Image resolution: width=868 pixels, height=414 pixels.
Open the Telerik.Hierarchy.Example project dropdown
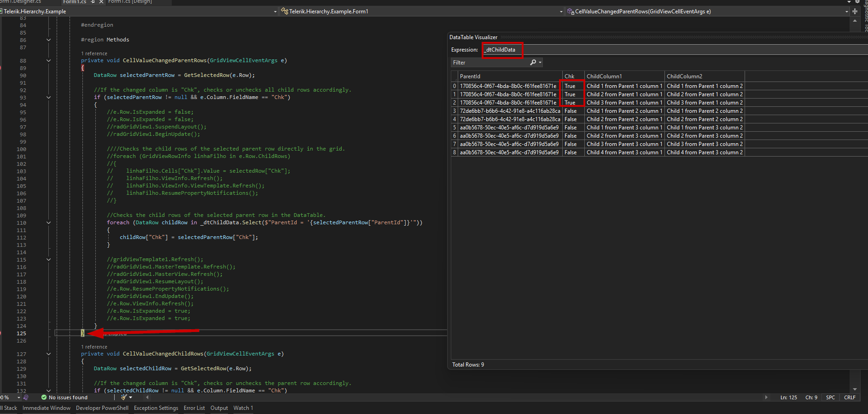pos(275,12)
